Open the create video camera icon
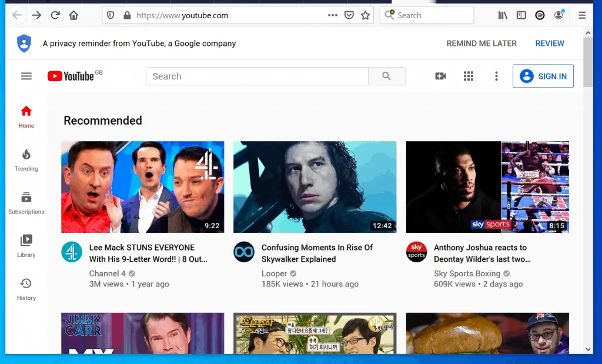The image size is (602, 364). 440,76
